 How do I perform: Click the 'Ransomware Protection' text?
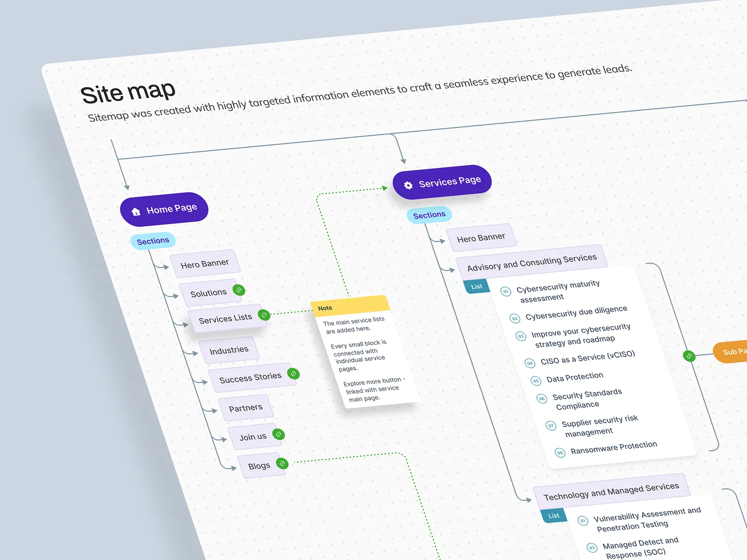tap(614, 448)
